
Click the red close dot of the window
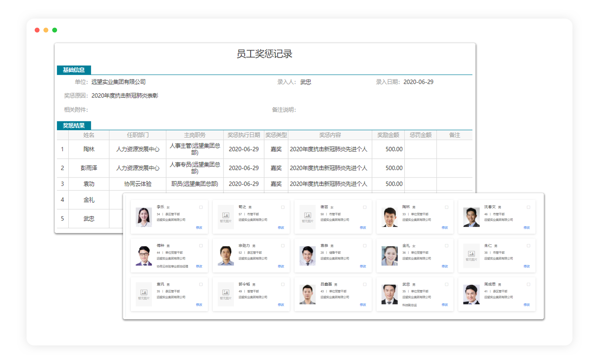point(37,30)
